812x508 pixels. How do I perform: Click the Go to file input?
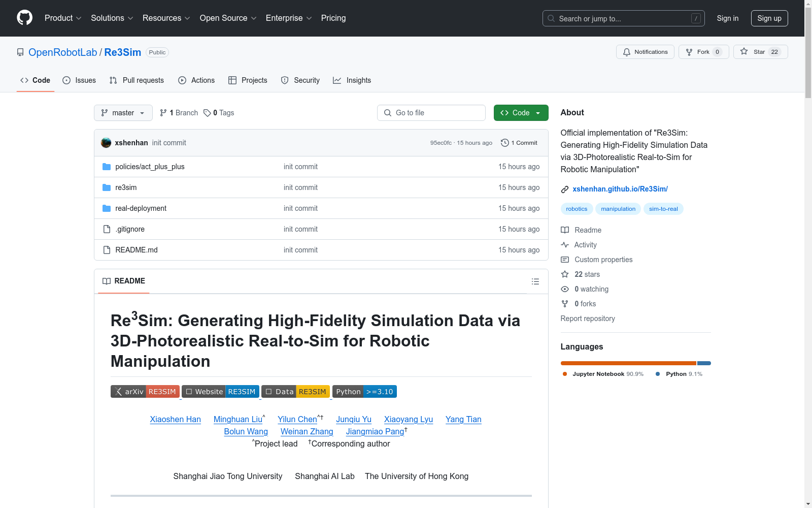click(x=431, y=113)
